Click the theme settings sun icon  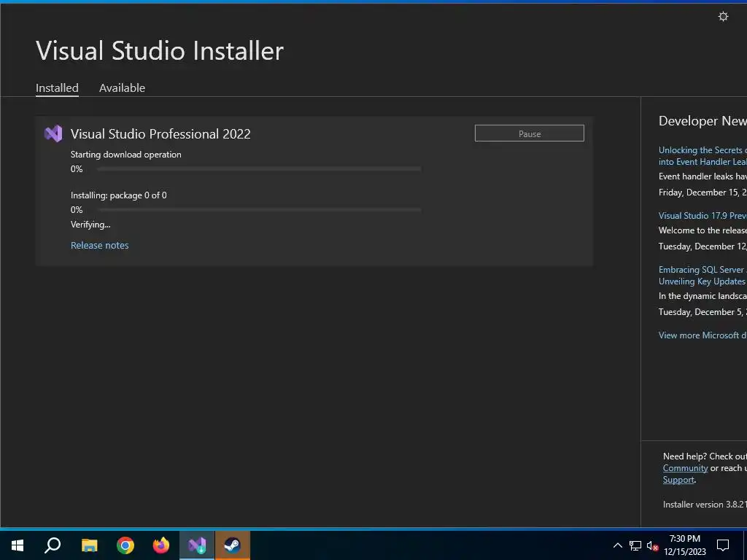pyautogui.click(x=723, y=17)
